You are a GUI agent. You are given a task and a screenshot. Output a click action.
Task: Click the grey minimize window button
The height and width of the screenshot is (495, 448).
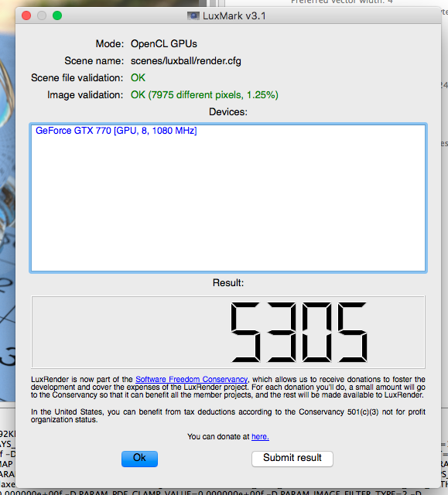42,15
